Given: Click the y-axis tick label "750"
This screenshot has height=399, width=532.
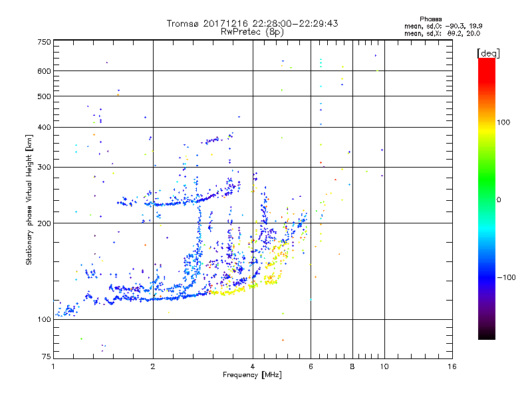Looking at the screenshot, I should tap(45, 42).
